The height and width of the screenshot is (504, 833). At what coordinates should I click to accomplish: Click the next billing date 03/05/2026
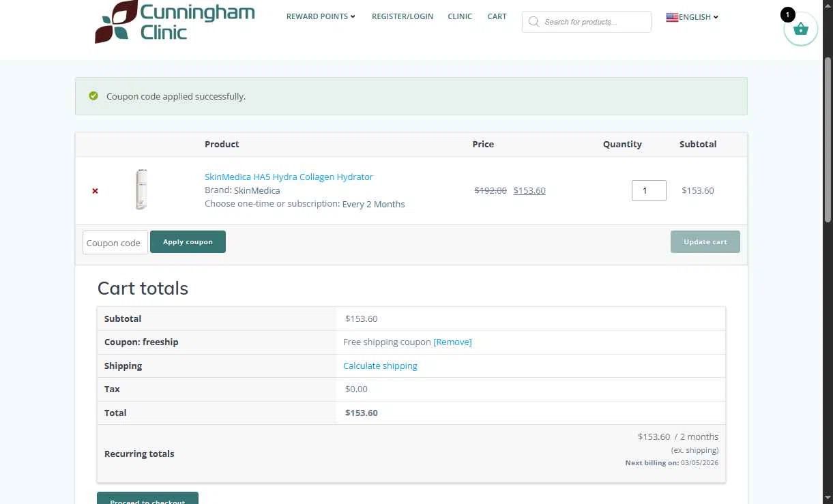[x=699, y=463]
